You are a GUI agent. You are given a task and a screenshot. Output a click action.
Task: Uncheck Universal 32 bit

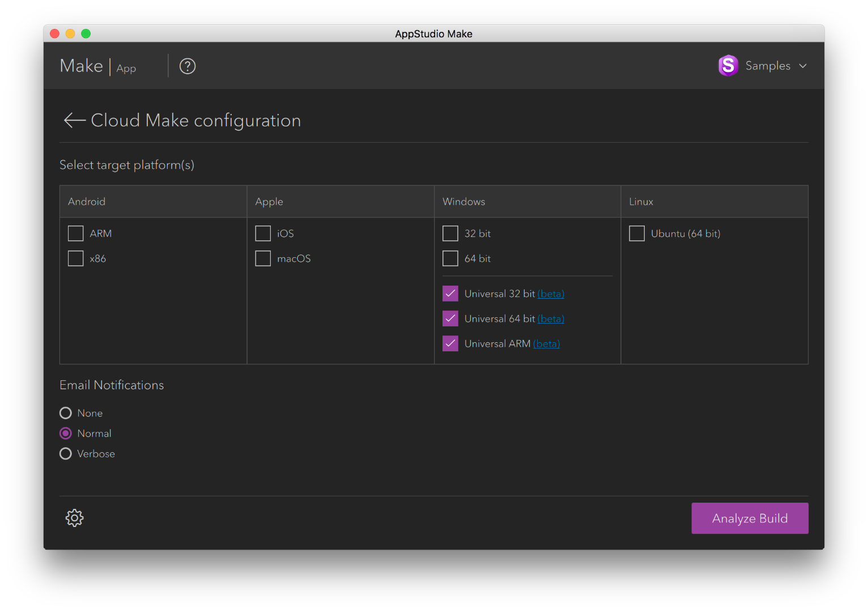[450, 294]
